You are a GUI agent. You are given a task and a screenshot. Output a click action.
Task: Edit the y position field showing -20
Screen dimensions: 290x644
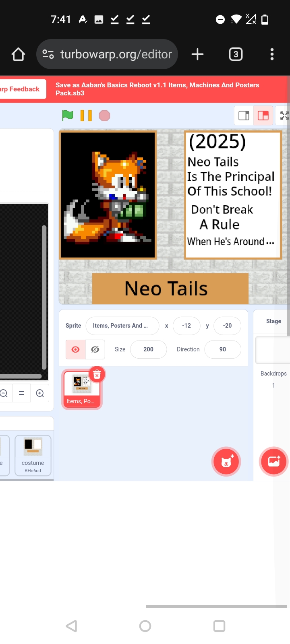[228, 326]
